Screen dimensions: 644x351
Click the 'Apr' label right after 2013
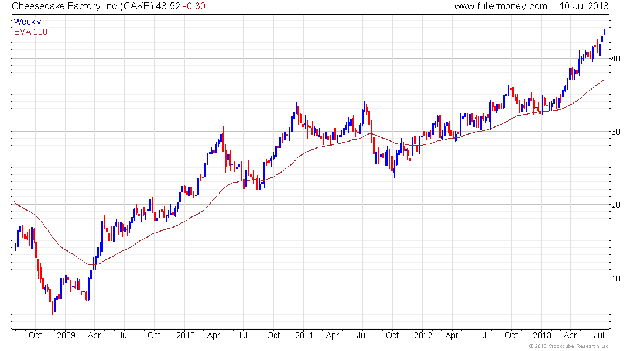[x=570, y=335]
